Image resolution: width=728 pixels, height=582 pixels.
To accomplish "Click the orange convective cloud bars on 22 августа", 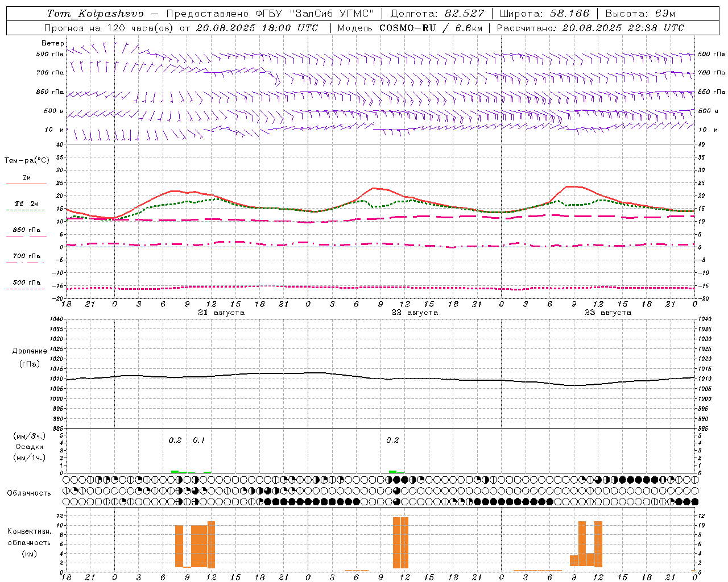I will tap(400, 543).
